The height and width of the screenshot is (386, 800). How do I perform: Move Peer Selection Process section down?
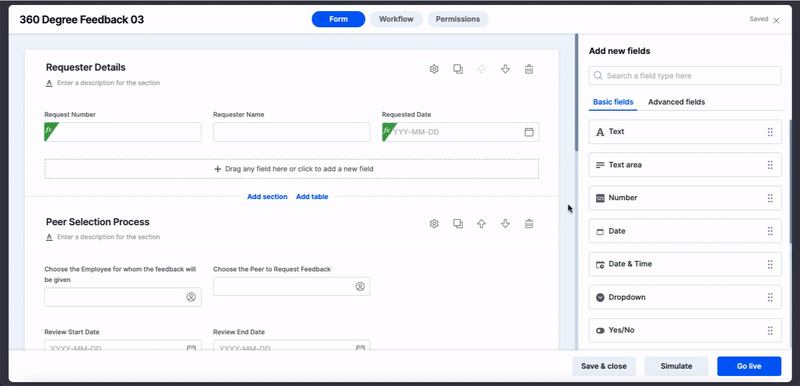tap(505, 223)
